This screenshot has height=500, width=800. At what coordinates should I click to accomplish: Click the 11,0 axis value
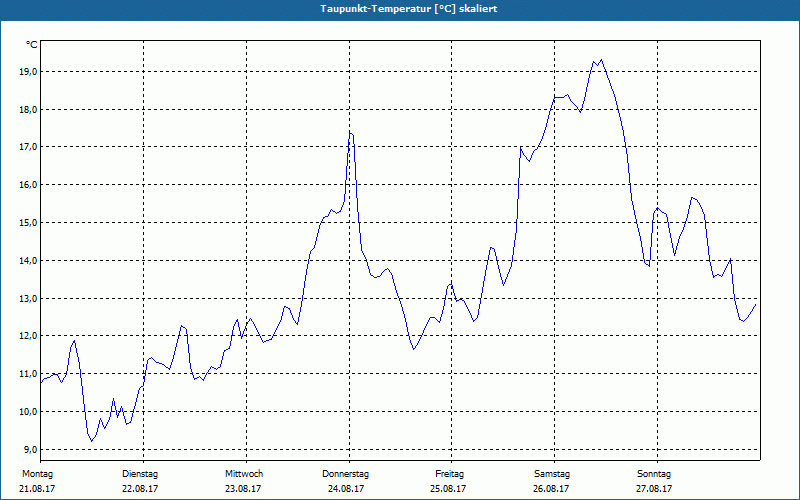tap(29, 373)
